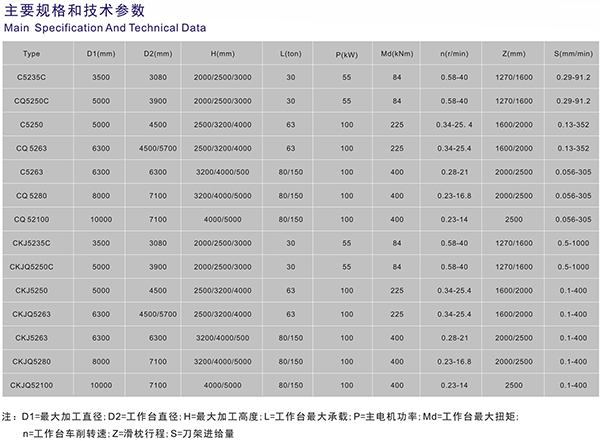600x441 pixels.
Task: Click Z value 1600/2000 in C5250 row
Action: point(514,125)
